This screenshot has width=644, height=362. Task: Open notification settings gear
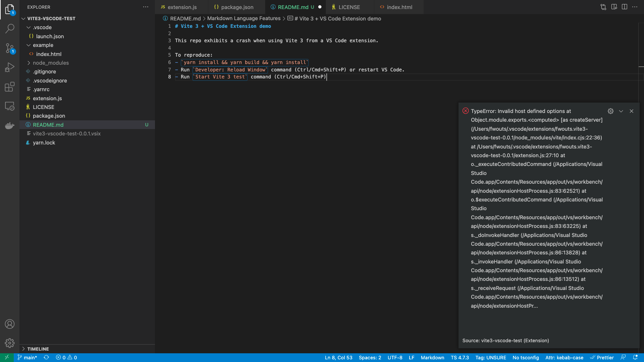click(x=610, y=111)
